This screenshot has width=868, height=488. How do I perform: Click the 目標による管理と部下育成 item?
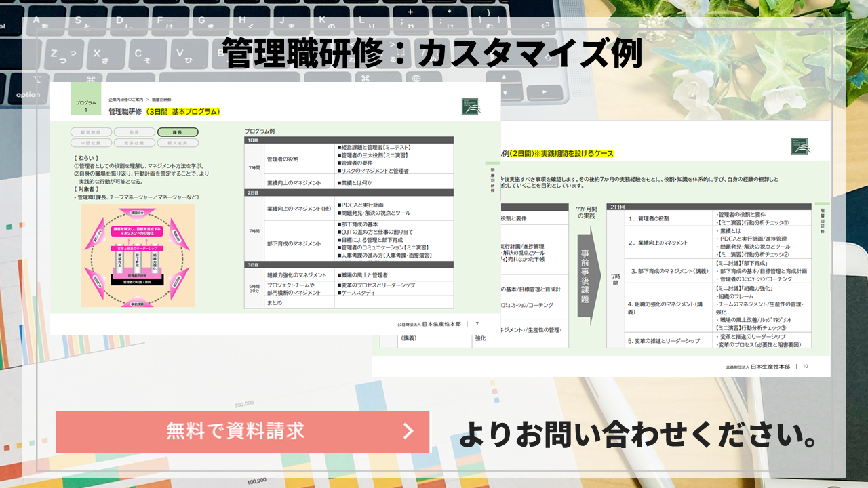tap(370, 240)
